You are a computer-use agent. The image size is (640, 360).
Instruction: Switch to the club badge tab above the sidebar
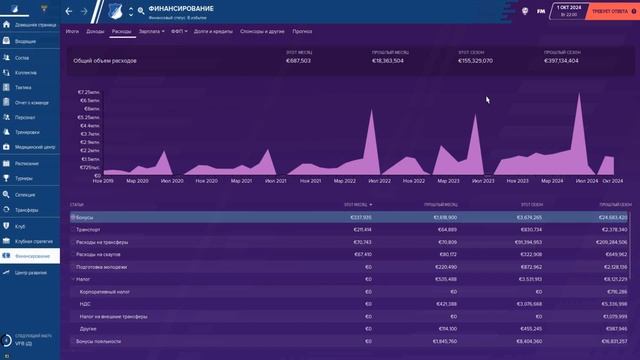[14, 9]
